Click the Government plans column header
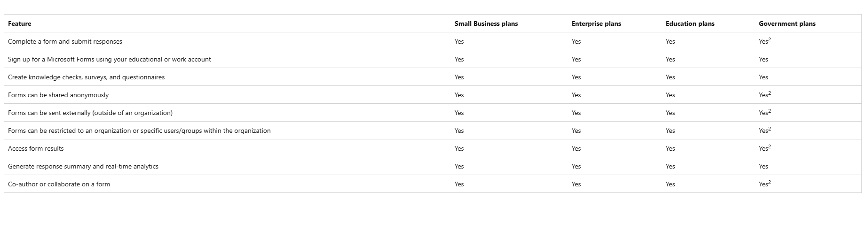This screenshot has width=868, height=238. pyautogui.click(x=787, y=23)
